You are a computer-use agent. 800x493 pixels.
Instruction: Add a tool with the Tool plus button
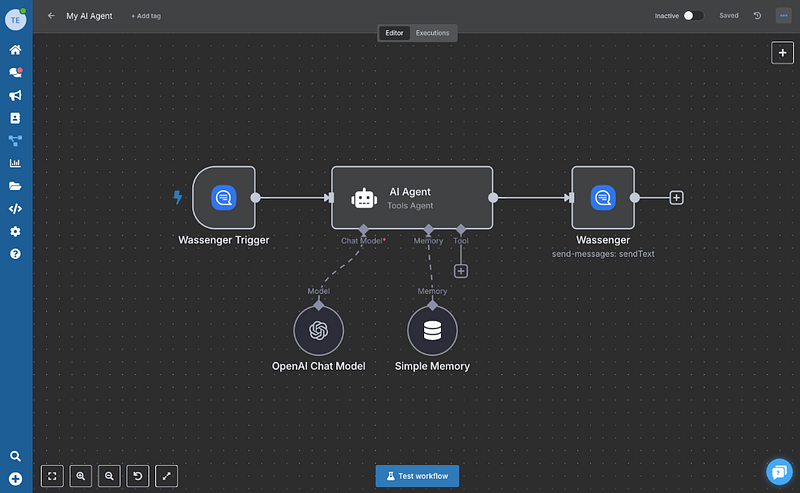[x=461, y=271]
